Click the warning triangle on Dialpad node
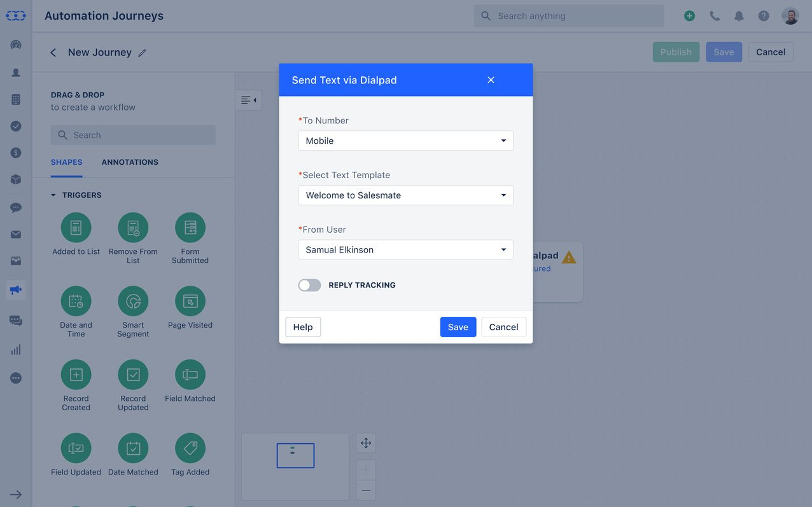812x507 pixels. pos(569,257)
